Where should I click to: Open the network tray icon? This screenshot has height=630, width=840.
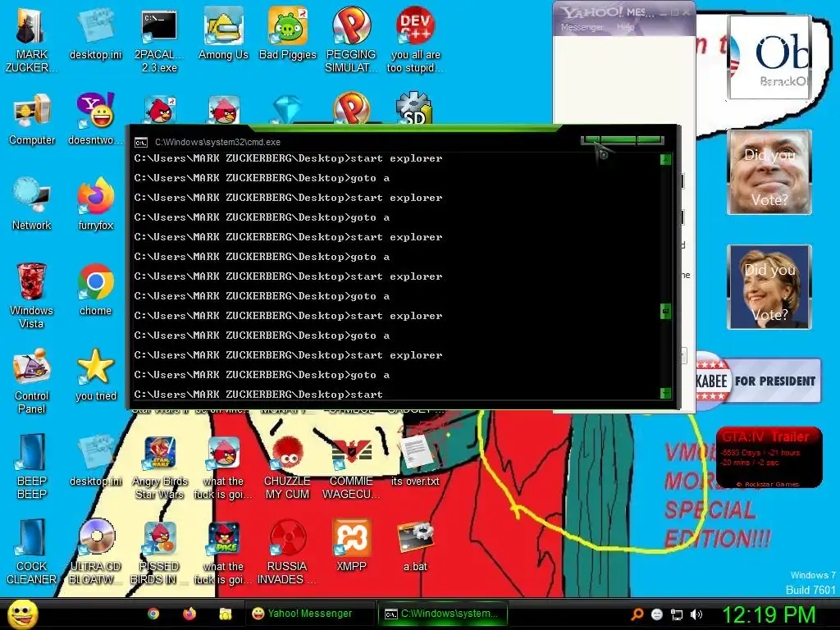click(677, 614)
